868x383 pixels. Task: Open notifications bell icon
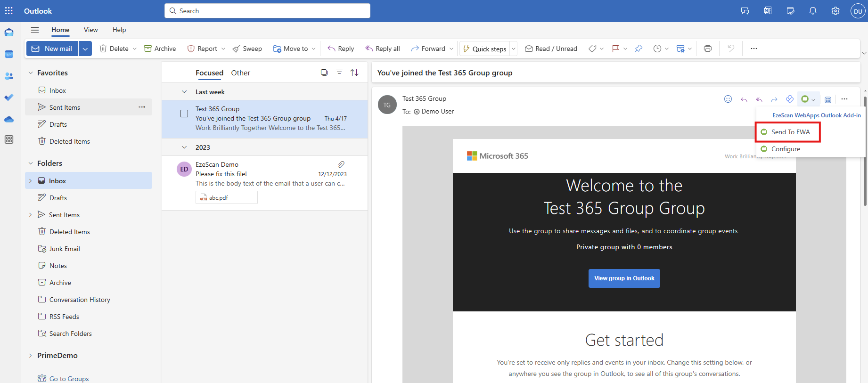click(812, 11)
